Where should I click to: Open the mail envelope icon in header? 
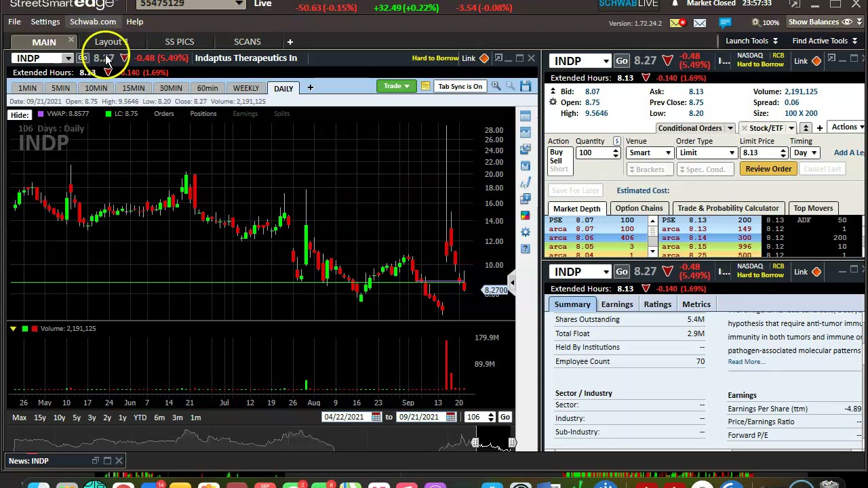tap(700, 23)
